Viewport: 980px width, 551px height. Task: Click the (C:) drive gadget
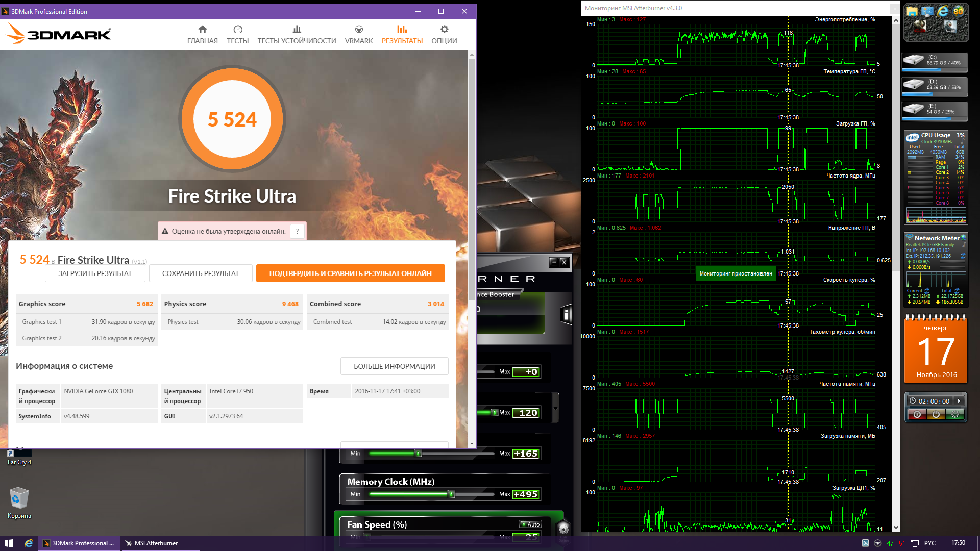click(935, 61)
